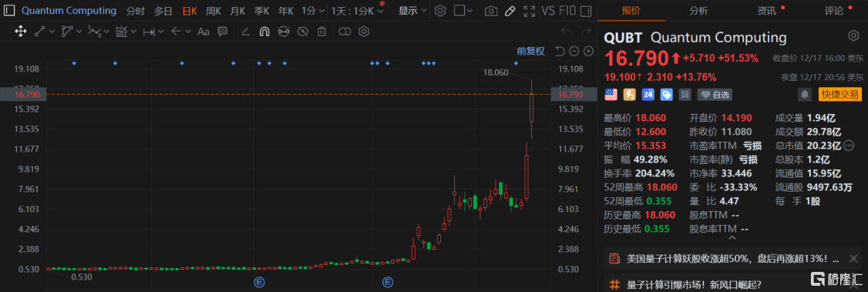This screenshot has width=868, height=292.
Task: Open the 资讯 news tab
Action: click(766, 11)
